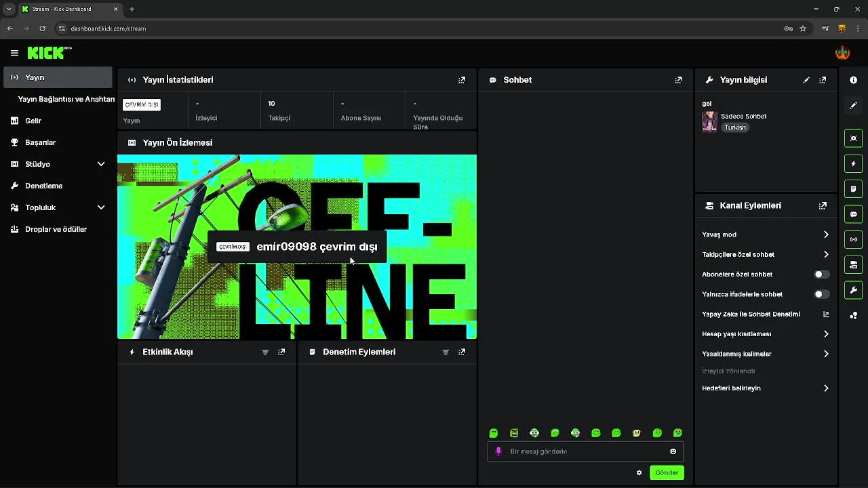This screenshot has width=868, height=488.
Task: Toggle the chat bubble icon in sidebar
Action: click(853, 214)
